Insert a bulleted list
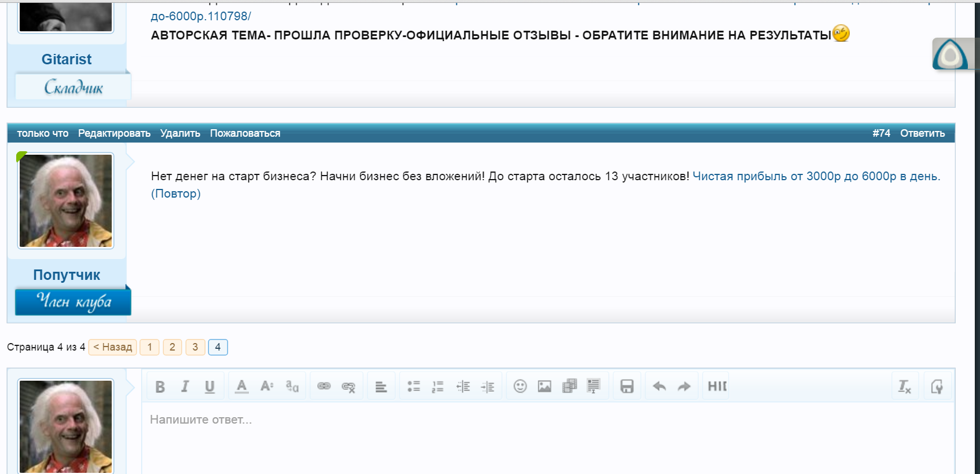Screen dimensions: 980x474 click(x=413, y=387)
